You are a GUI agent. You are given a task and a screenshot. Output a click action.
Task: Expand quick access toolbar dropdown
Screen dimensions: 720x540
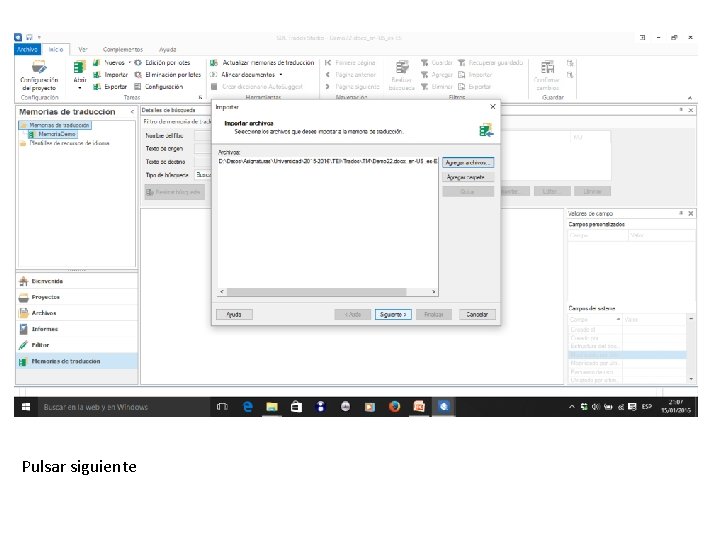tap(39, 37)
